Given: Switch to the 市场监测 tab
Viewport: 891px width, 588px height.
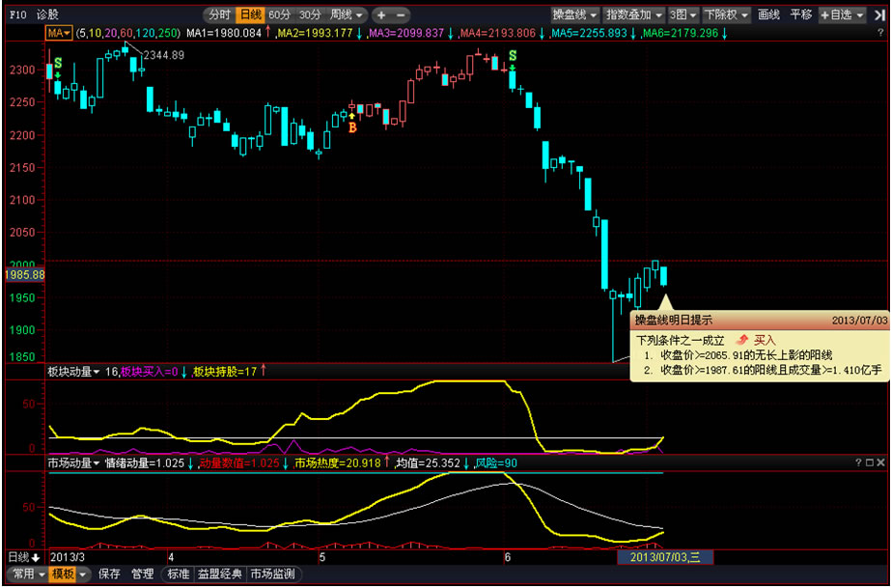Looking at the screenshot, I should (x=273, y=574).
